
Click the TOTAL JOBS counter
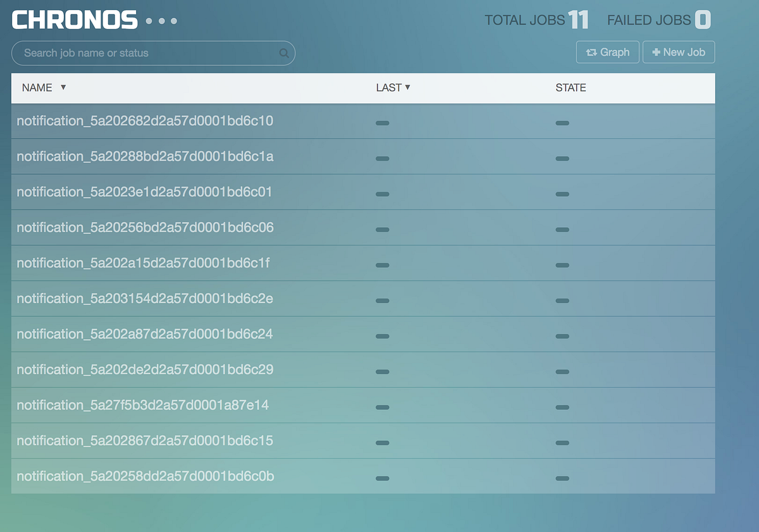pyautogui.click(x=536, y=20)
